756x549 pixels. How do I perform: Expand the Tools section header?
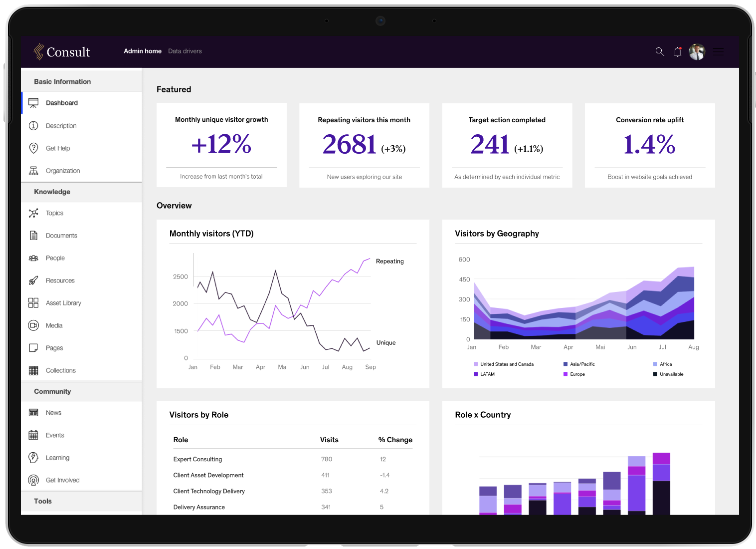[81, 501]
